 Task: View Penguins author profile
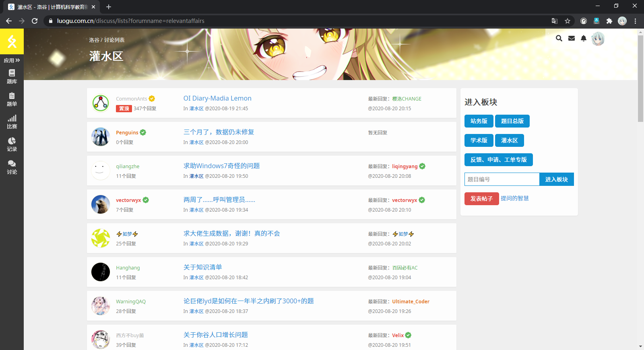click(x=127, y=132)
